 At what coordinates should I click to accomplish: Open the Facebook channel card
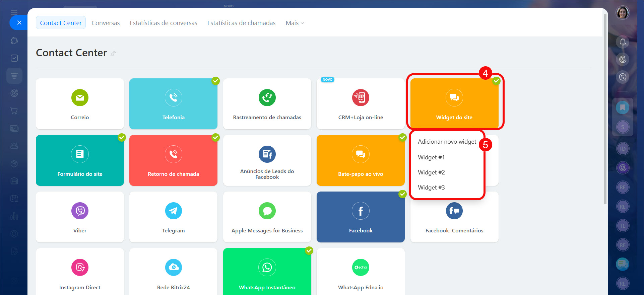click(361, 217)
